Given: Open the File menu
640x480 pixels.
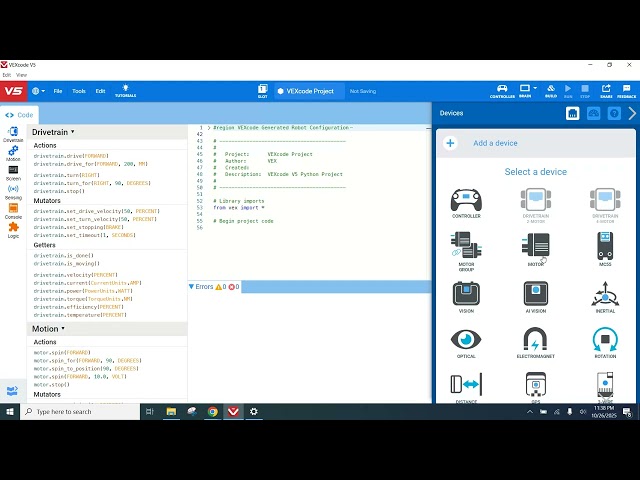Looking at the screenshot, I should pyautogui.click(x=58, y=91).
